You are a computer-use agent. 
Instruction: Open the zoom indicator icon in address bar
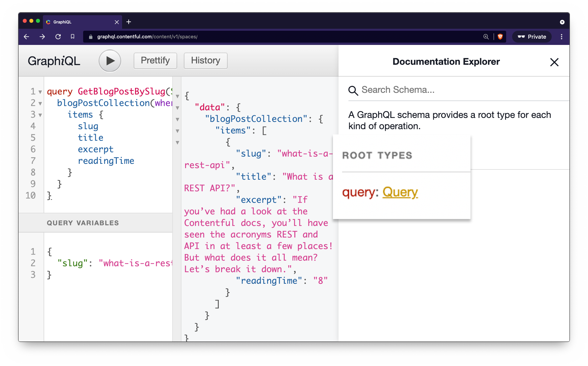486,37
